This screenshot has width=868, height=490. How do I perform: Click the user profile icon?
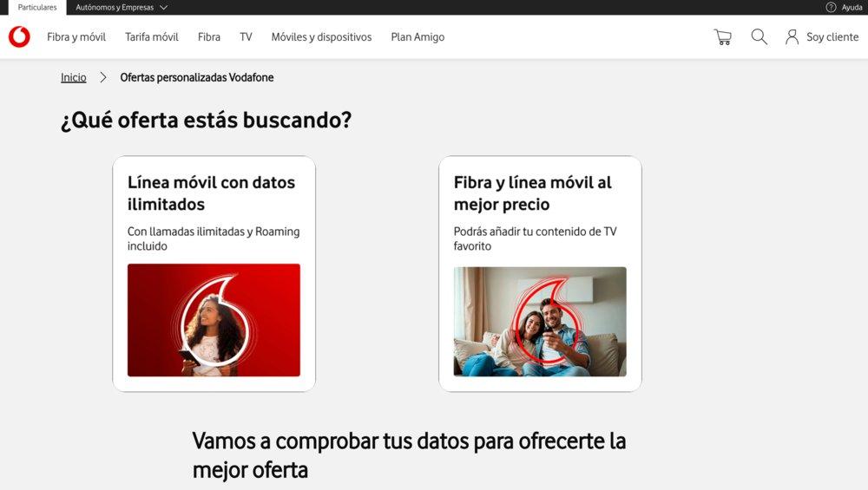(792, 37)
